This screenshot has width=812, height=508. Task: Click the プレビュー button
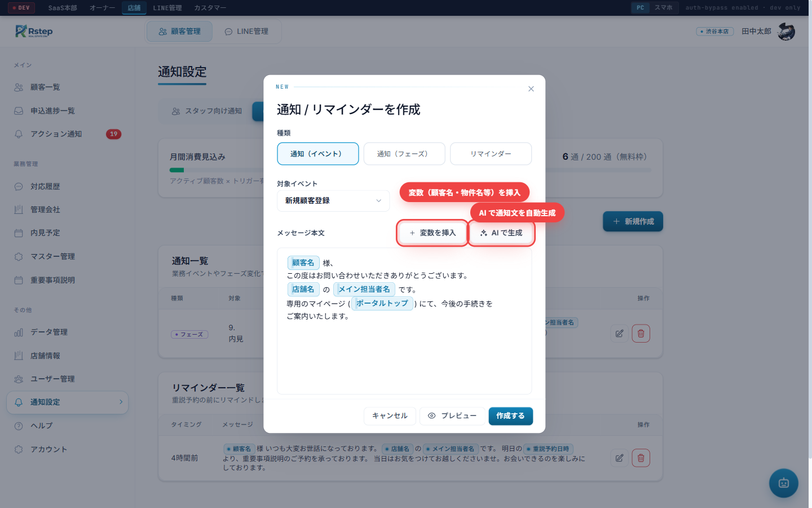452,416
